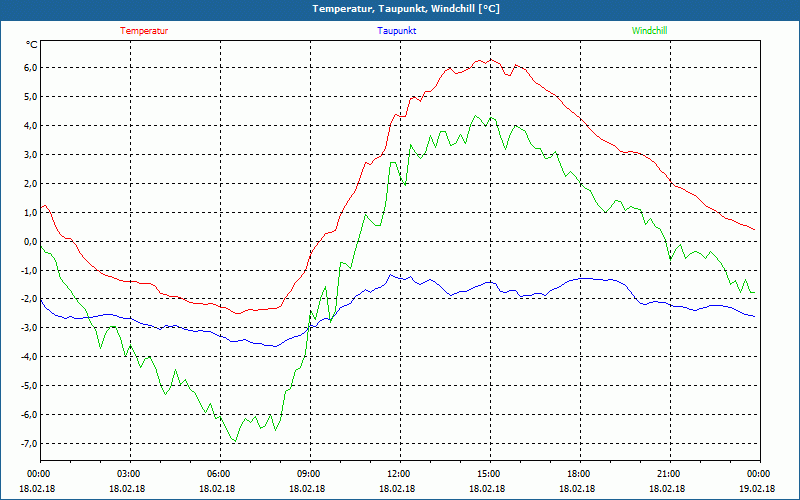Click the '5,0' y-axis label
Viewport: 800px width, 500px height.
30,97
